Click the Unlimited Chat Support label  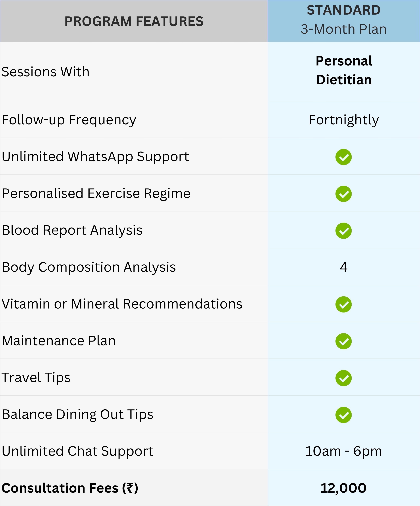point(77,451)
